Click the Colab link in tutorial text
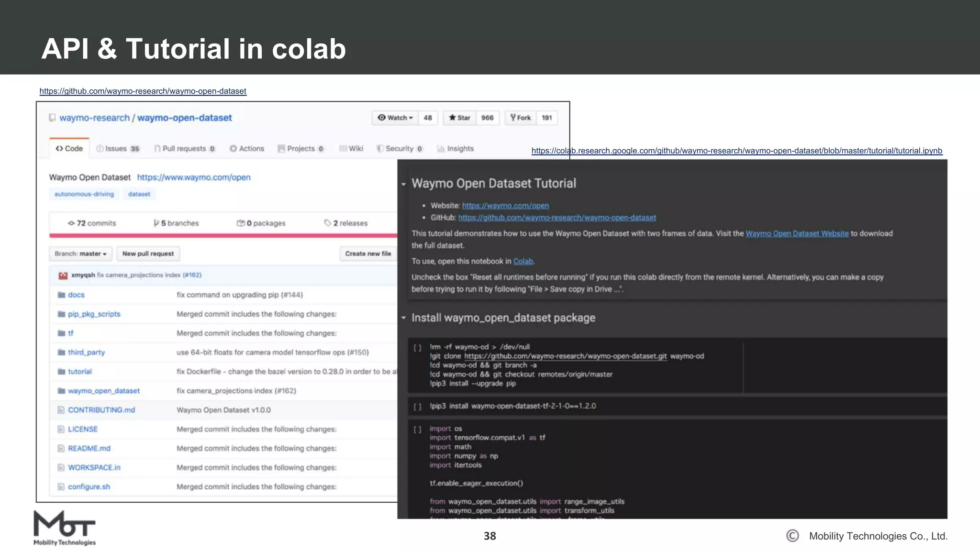 [x=523, y=261]
